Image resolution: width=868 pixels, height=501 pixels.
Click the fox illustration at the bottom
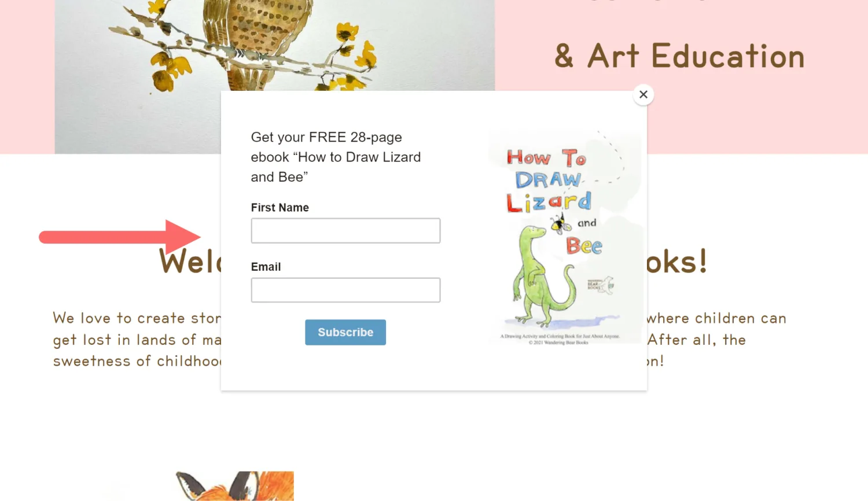235,486
